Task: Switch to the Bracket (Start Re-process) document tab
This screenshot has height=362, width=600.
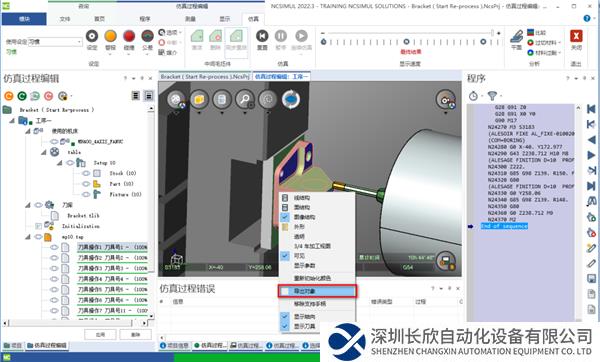Action: [x=204, y=77]
